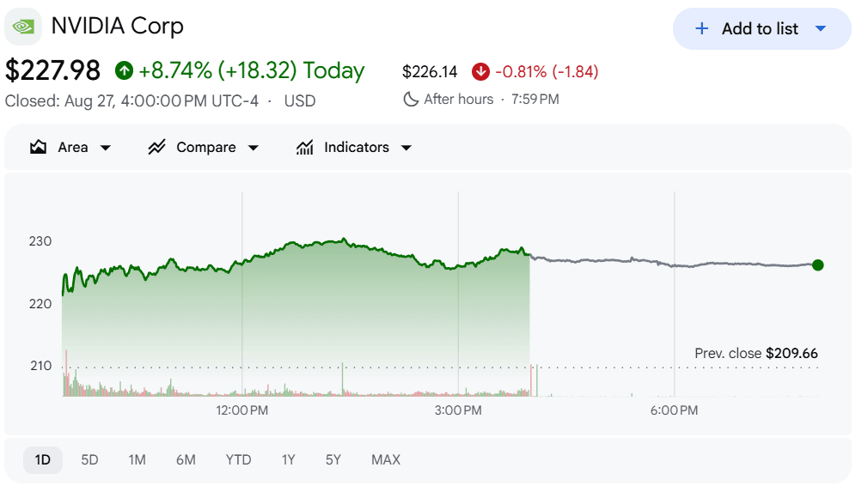Select the 1D time range tab
The height and width of the screenshot is (498, 868).
[x=43, y=460]
